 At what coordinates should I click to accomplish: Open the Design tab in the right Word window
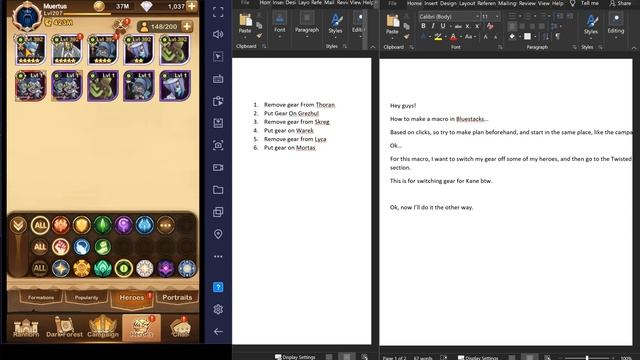coord(448,3)
